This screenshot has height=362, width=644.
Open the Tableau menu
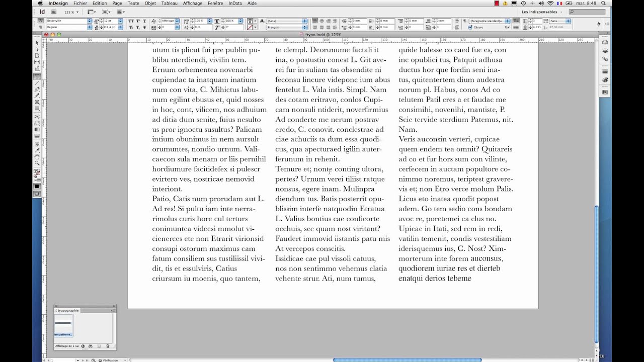(170, 3)
